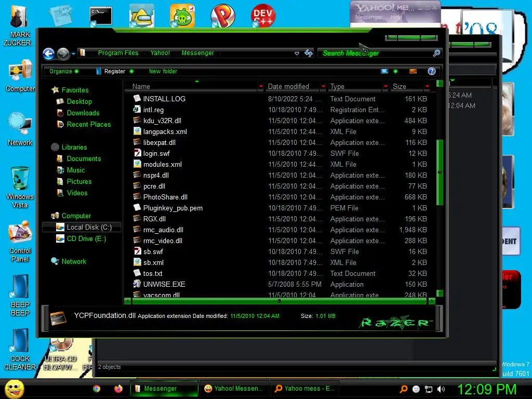Select the langpacks.xml file icon
The image size is (532, 399).
137,131
